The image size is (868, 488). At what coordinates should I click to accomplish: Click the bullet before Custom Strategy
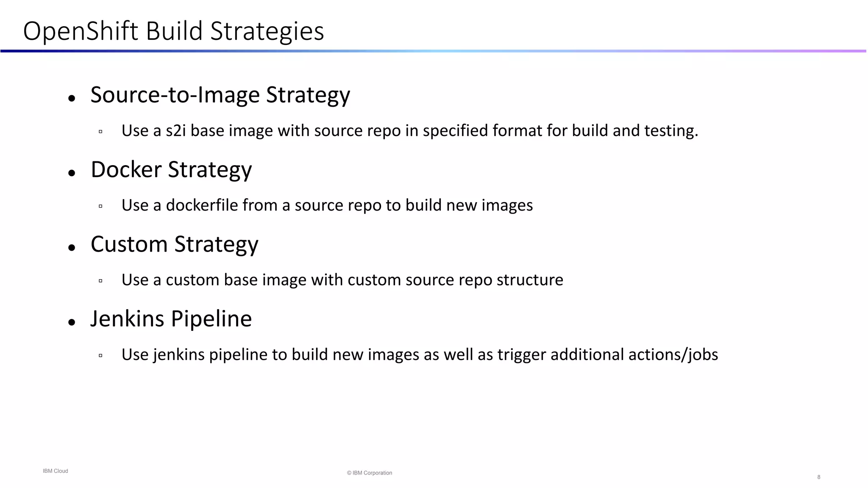tap(72, 247)
